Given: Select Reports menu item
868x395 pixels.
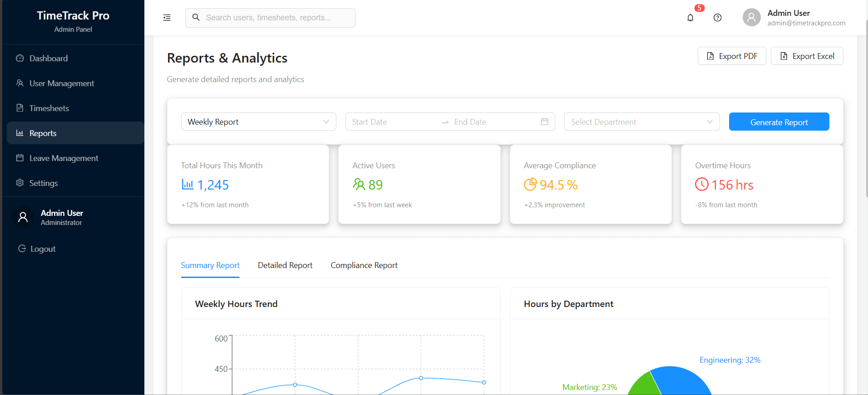Looking at the screenshot, I should click(x=75, y=133).
